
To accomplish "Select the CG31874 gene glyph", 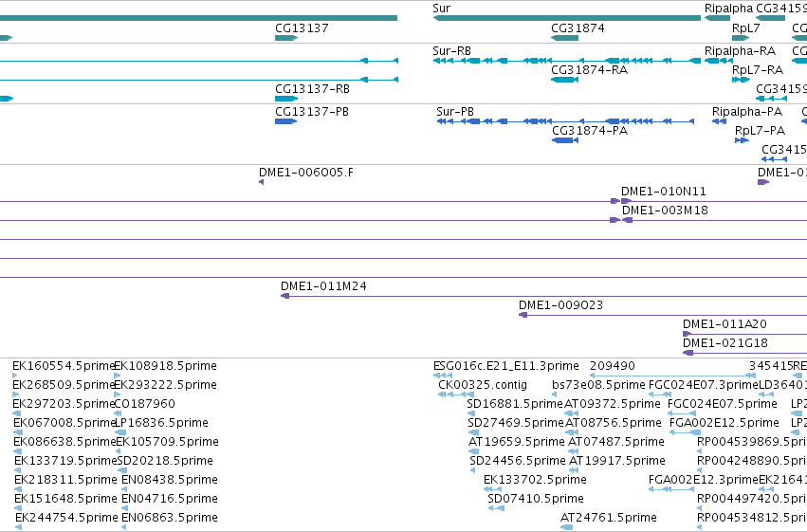I will tap(564, 38).
